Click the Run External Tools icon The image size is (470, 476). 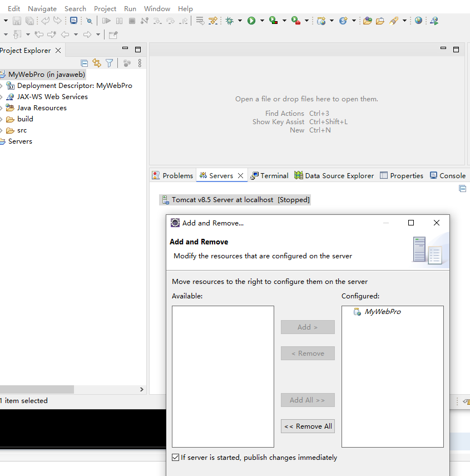pyautogui.click(x=296, y=21)
